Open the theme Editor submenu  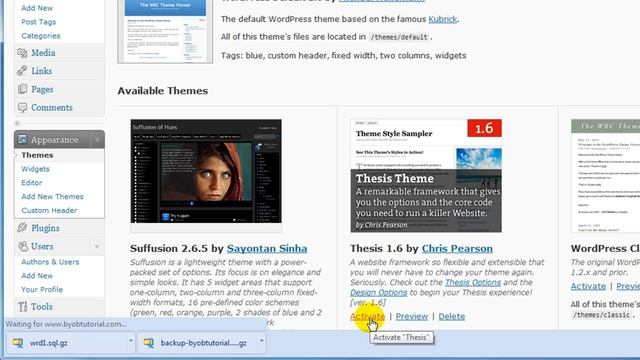point(31,183)
